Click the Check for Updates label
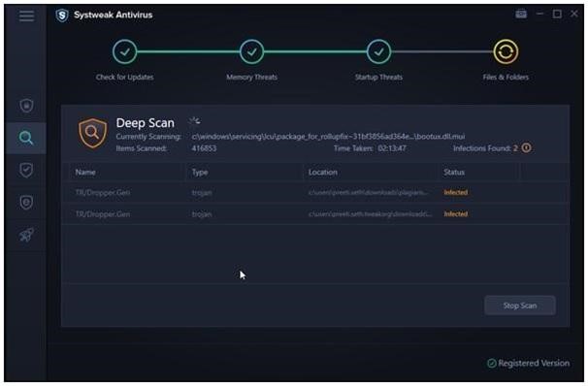The image size is (588, 386). coord(124,78)
